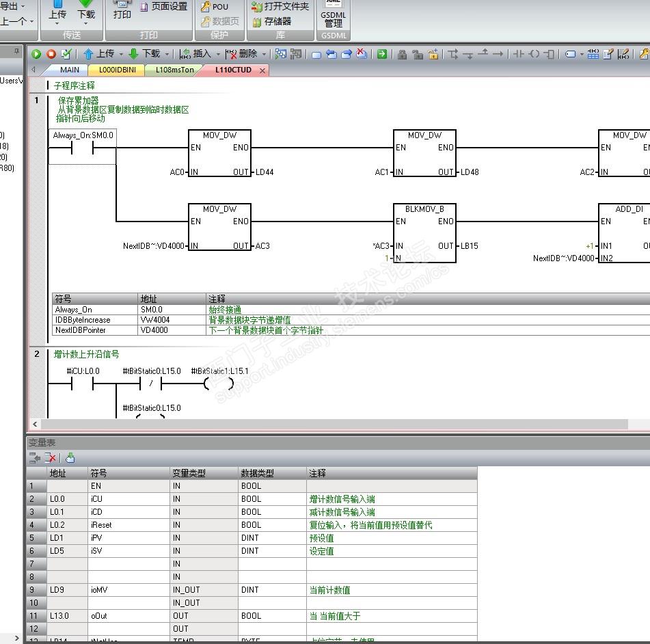Open the Download dropdown arrow in editor toolbar
650x644 pixels.
coord(166,54)
